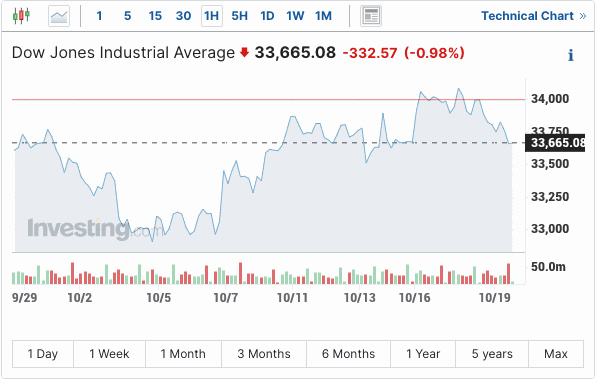The height and width of the screenshot is (379, 595).
Task: Click the 33,500 axis label
Action: click(550, 164)
